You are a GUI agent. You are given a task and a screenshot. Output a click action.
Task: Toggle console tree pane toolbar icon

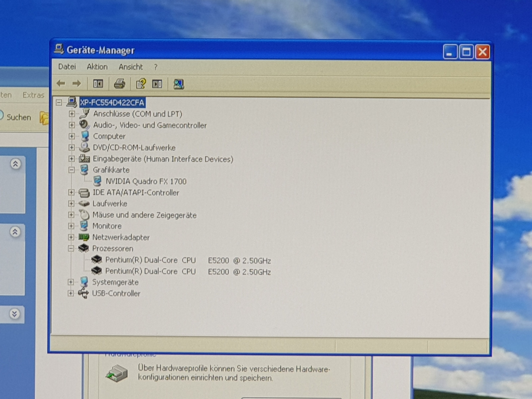point(98,84)
